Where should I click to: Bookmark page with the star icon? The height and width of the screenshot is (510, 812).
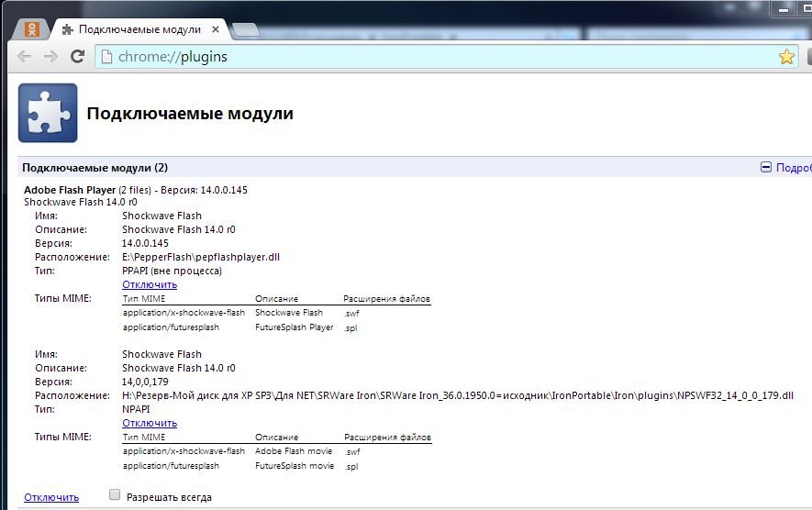click(786, 57)
